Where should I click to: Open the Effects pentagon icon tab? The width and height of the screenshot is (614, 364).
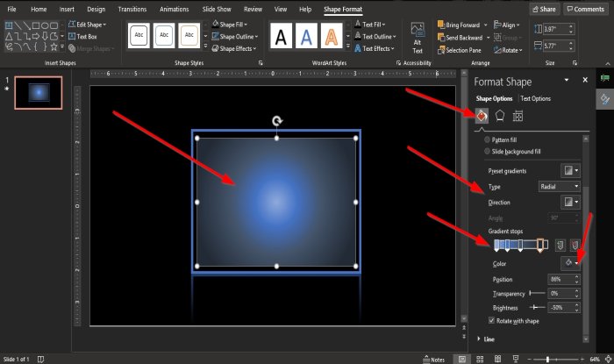pyautogui.click(x=500, y=116)
